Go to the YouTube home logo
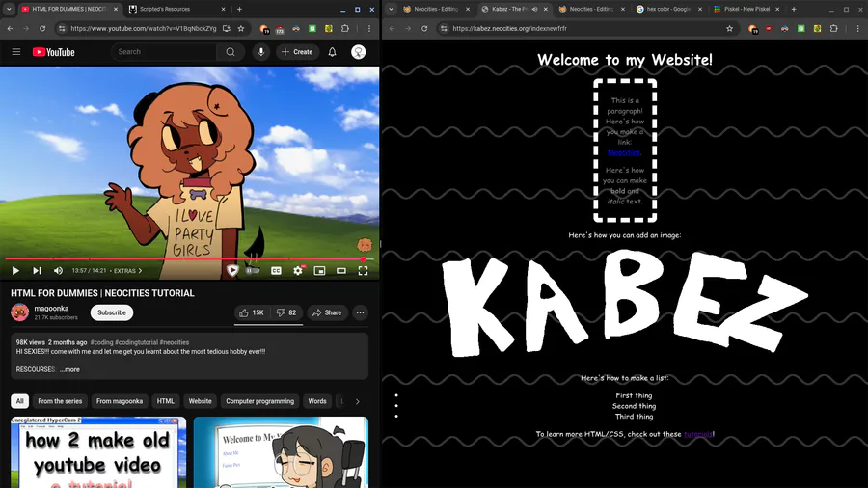The width and height of the screenshot is (868, 488). [54, 52]
